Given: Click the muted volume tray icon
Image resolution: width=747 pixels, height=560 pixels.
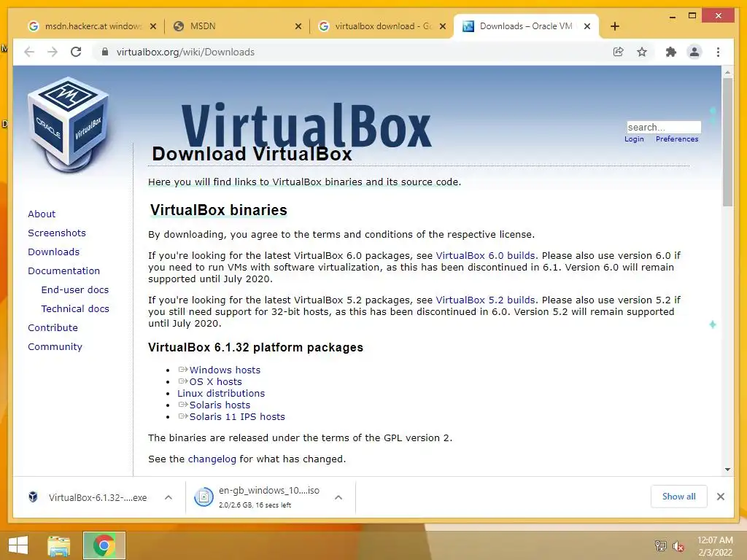Looking at the screenshot, I should 678,545.
